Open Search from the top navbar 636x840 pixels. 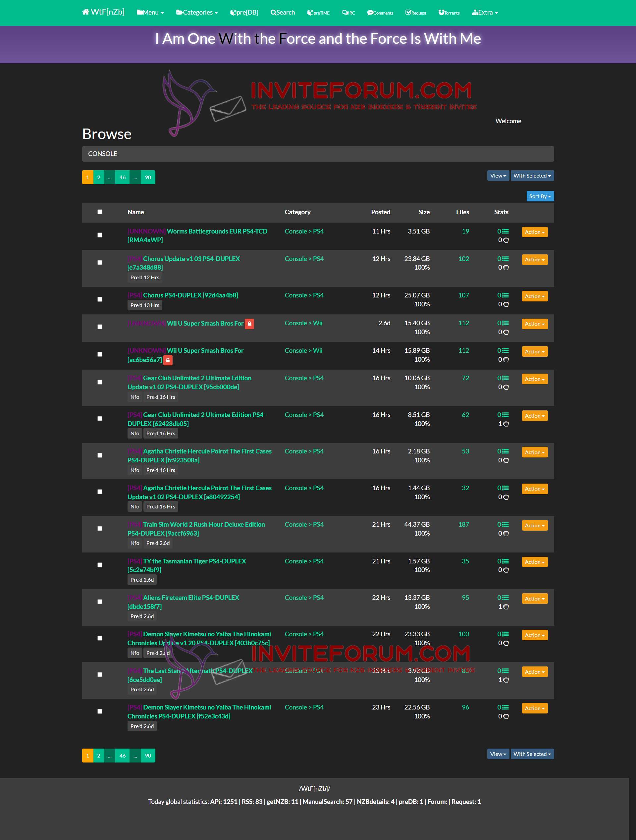(x=283, y=13)
